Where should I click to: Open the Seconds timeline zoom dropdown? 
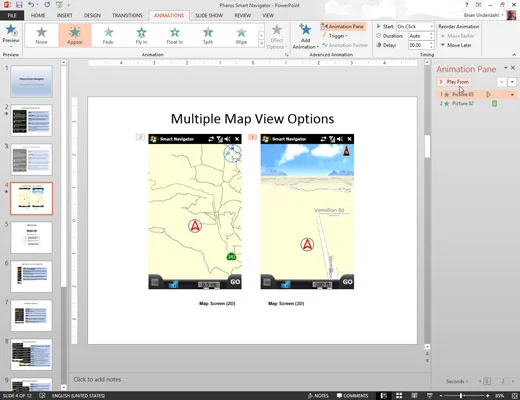point(457,381)
